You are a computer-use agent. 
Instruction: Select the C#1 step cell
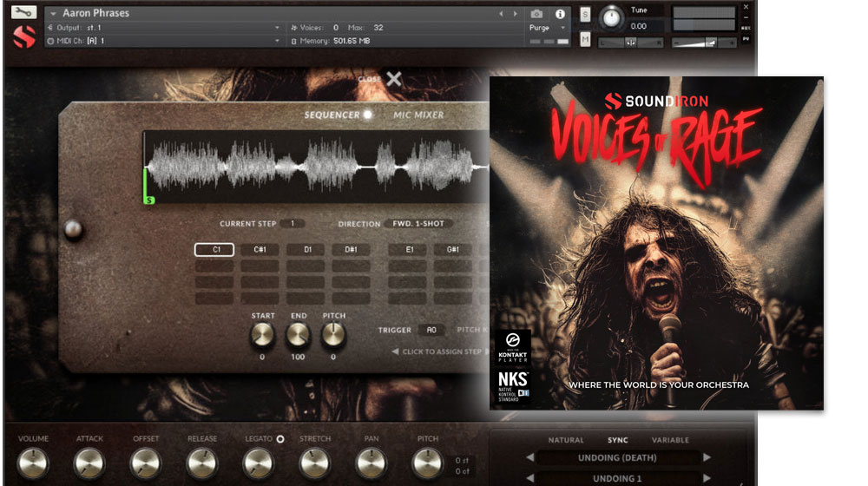coord(260,250)
